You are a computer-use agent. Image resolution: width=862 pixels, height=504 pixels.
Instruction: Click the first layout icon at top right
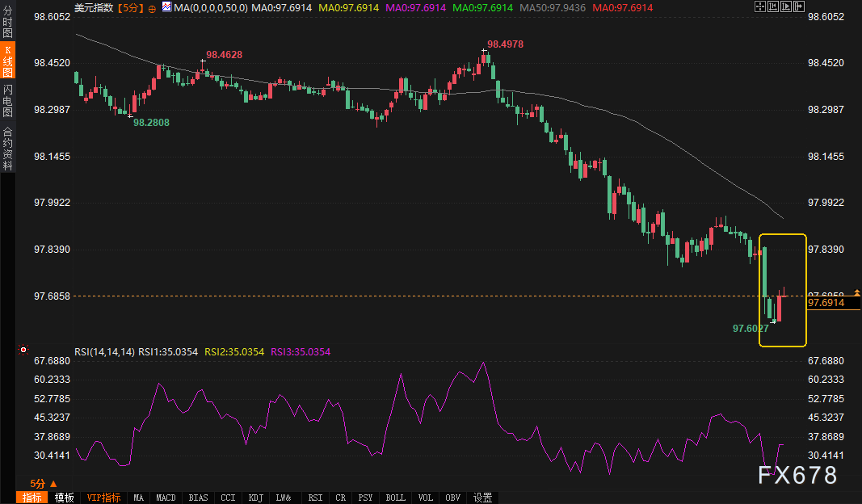759,7
